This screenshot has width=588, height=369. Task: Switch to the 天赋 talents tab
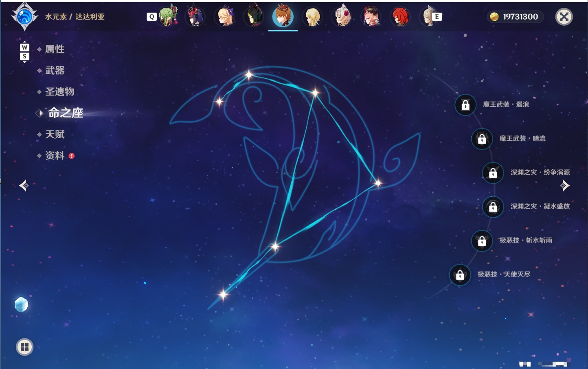click(55, 134)
